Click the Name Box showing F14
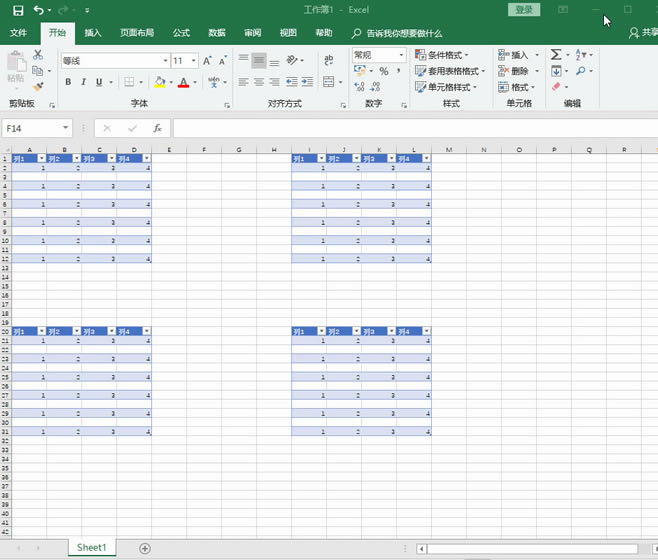This screenshot has height=560, width=658. coord(30,128)
